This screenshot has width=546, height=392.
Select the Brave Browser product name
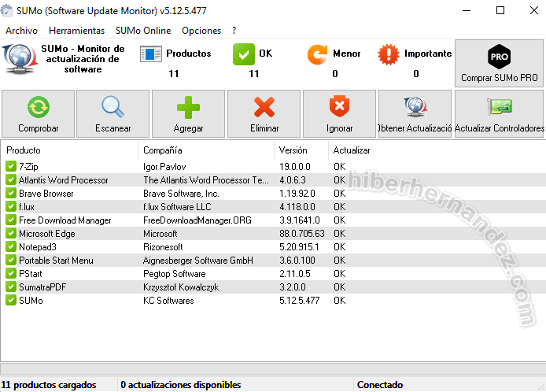(x=46, y=194)
